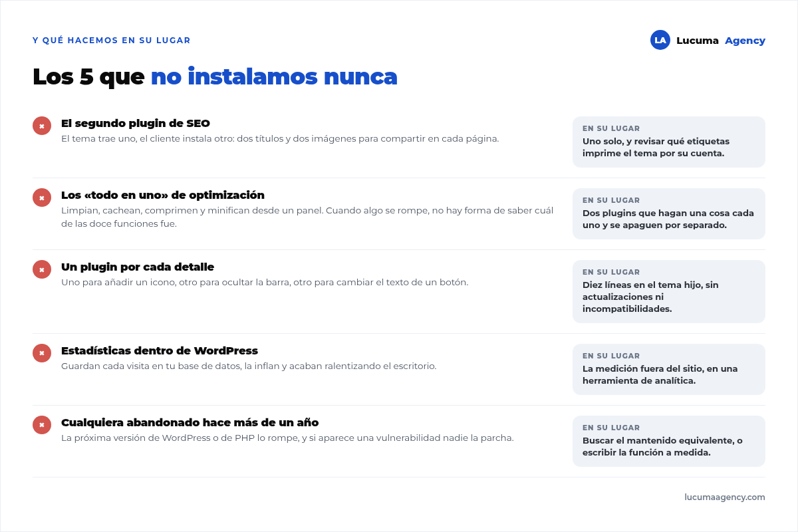Select the 'Estadísticas dentro de WordPress' heading

(x=160, y=350)
